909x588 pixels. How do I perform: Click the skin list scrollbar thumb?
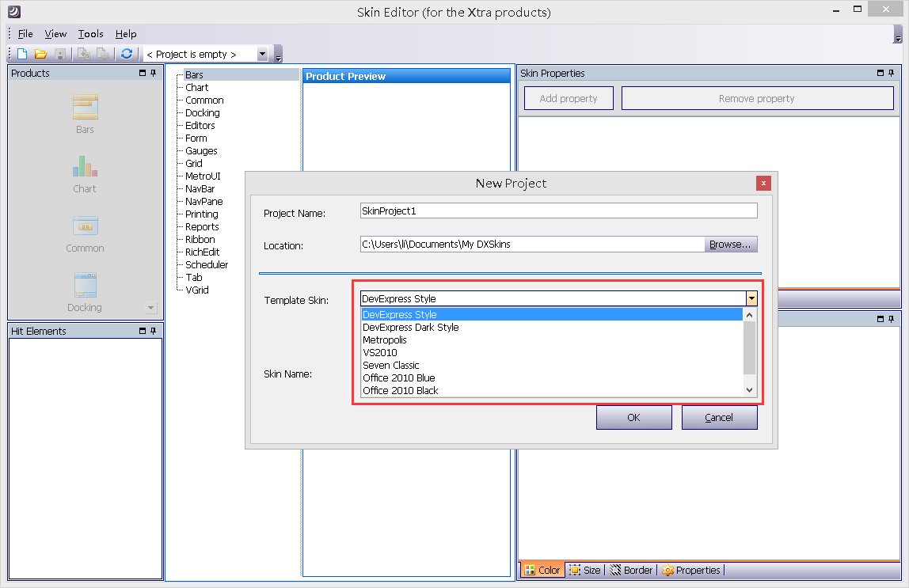click(x=749, y=347)
